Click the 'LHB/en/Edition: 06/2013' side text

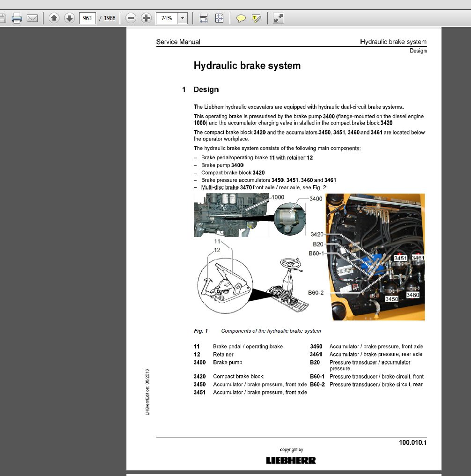(147, 392)
